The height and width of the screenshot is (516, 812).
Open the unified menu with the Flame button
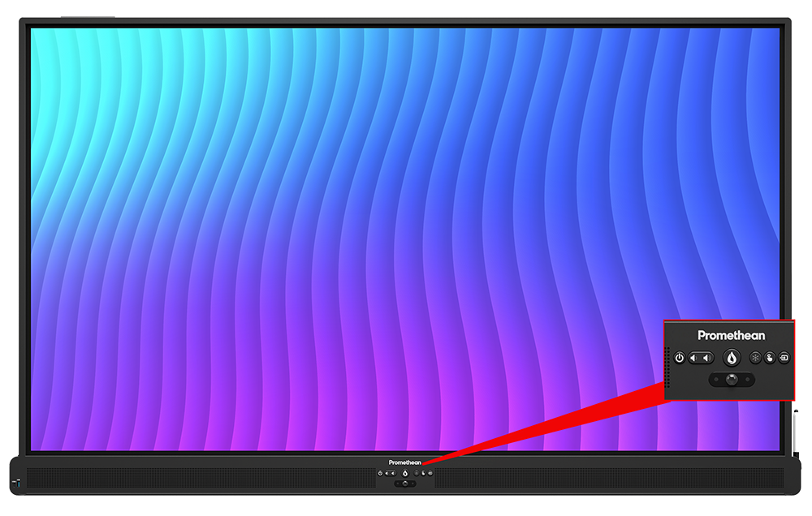coord(732,357)
